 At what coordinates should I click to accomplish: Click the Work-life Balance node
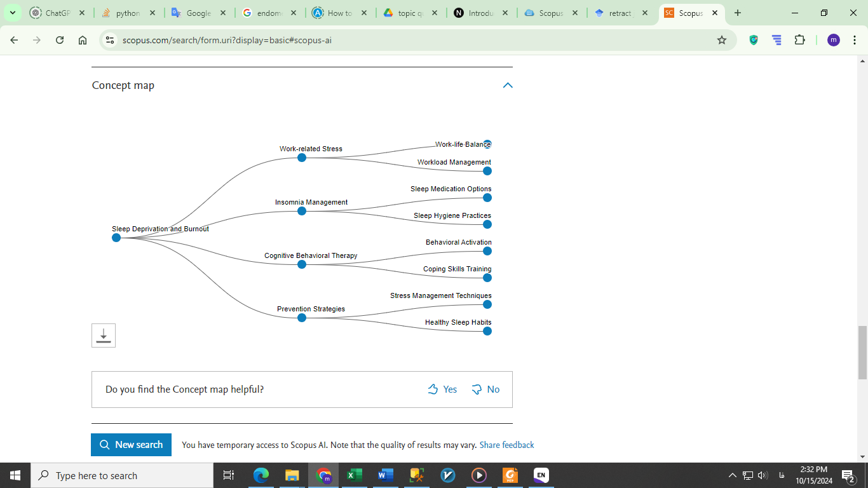click(x=487, y=144)
